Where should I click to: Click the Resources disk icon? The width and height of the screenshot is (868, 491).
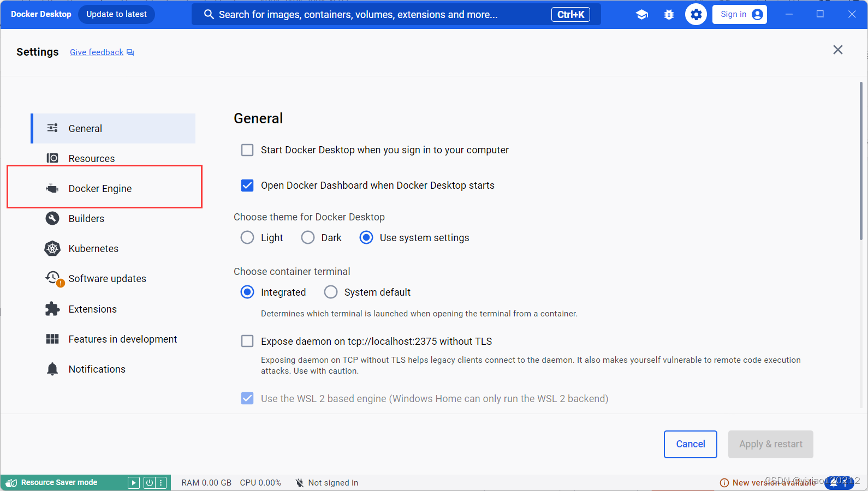coord(52,158)
